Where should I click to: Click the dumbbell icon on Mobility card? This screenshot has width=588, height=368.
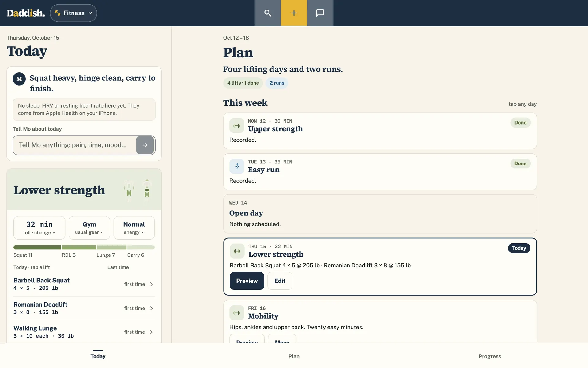point(237,313)
